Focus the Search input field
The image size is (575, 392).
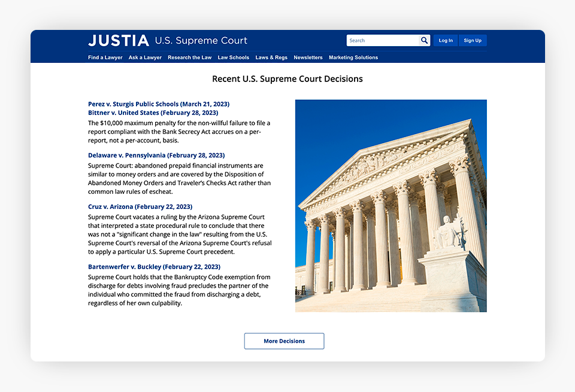coord(382,41)
